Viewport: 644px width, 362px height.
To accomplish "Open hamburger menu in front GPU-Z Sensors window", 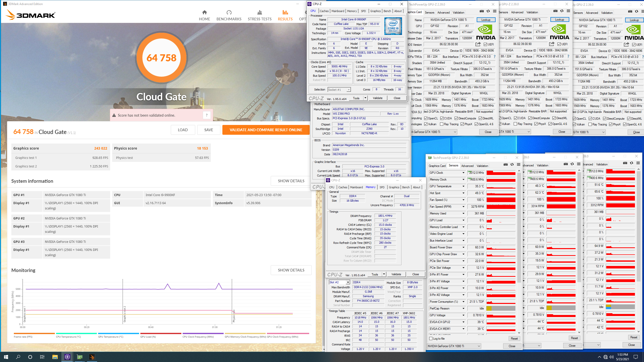I will (518, 164).
